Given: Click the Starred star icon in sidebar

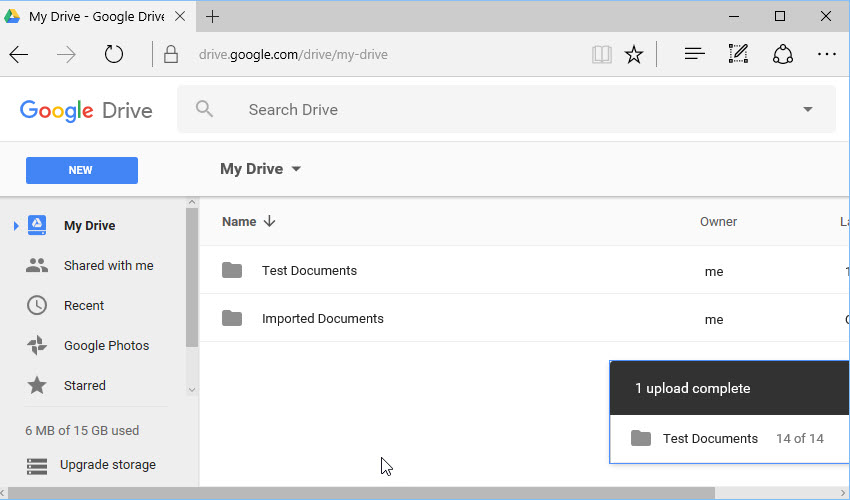Looking at the screenshot, I should 37,385.
